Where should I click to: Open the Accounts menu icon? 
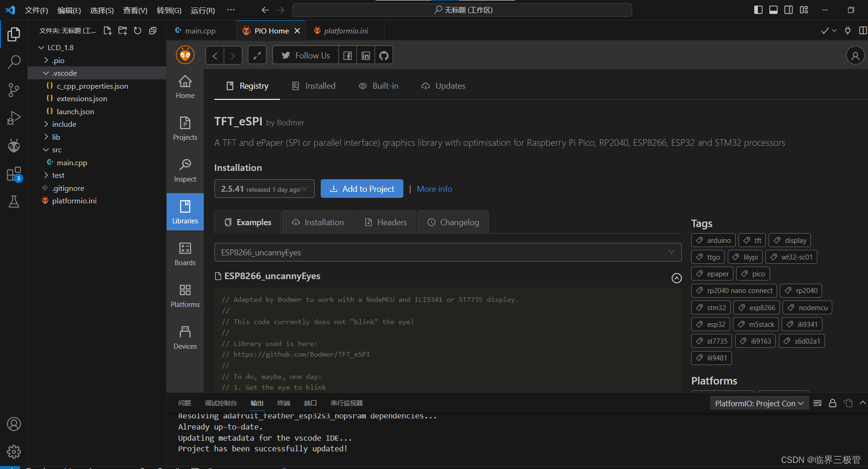click(x=14, y=424)
